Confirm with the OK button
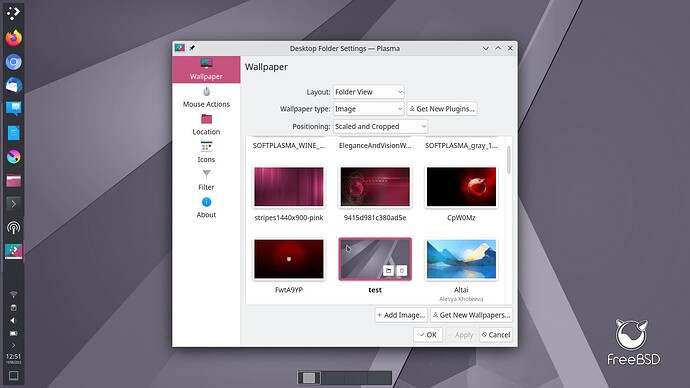Screen dimensions: 690x388 pyautogui.click(x=428, y=335)
